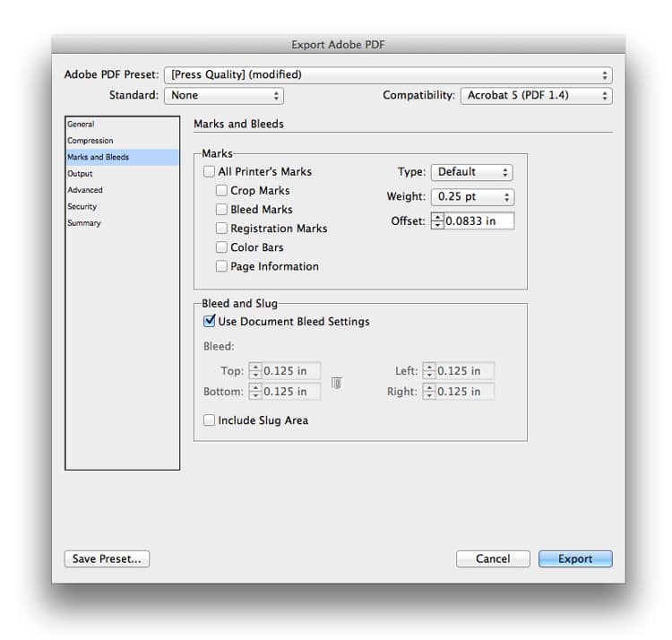Enable the Color Bars checkbox

(221, 247)
